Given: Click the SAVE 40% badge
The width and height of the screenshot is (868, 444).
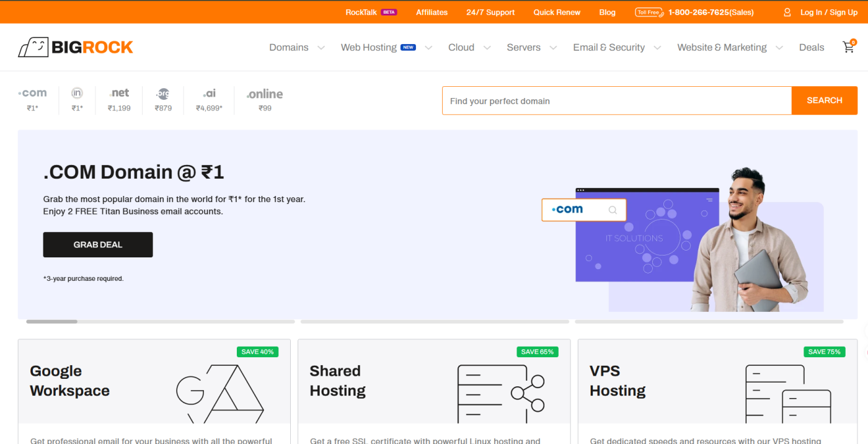Looking at the screenshot, I should point(258,352).
